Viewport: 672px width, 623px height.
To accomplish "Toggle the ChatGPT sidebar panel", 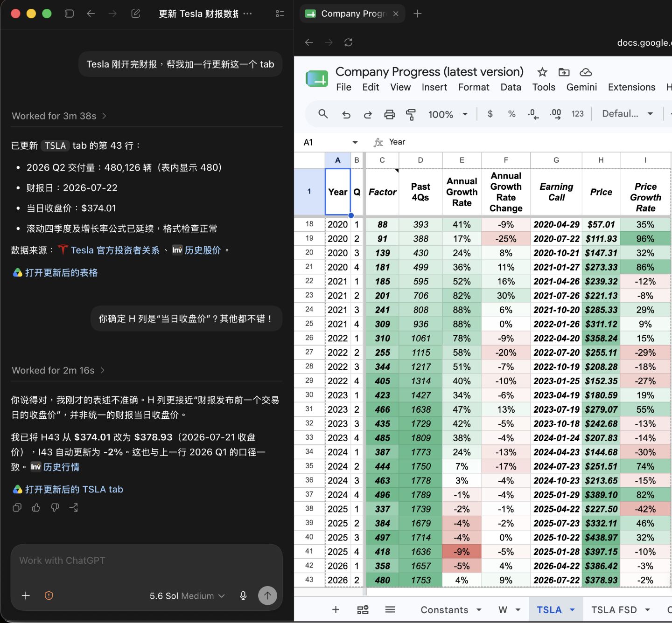I will 69,14.
